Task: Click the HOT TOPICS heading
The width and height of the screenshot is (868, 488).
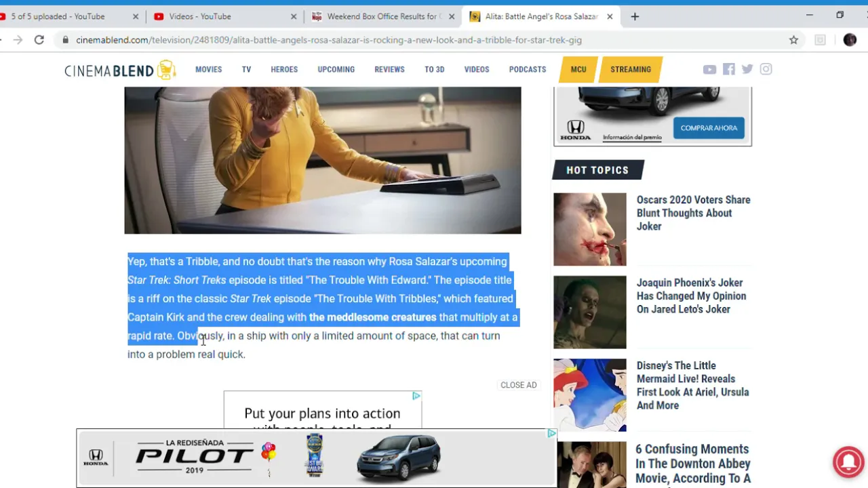Action: point(597,170)
